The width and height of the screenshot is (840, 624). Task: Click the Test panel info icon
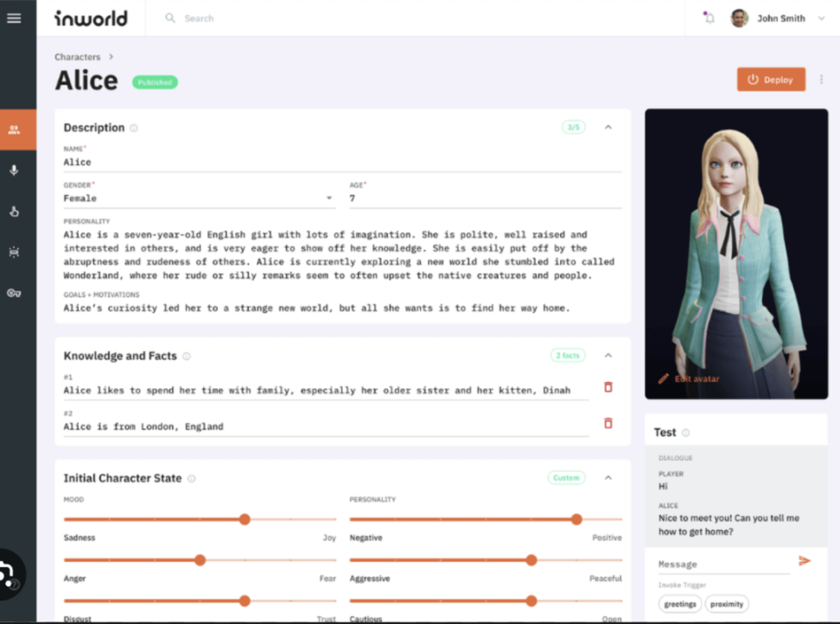tap(685, 433)
